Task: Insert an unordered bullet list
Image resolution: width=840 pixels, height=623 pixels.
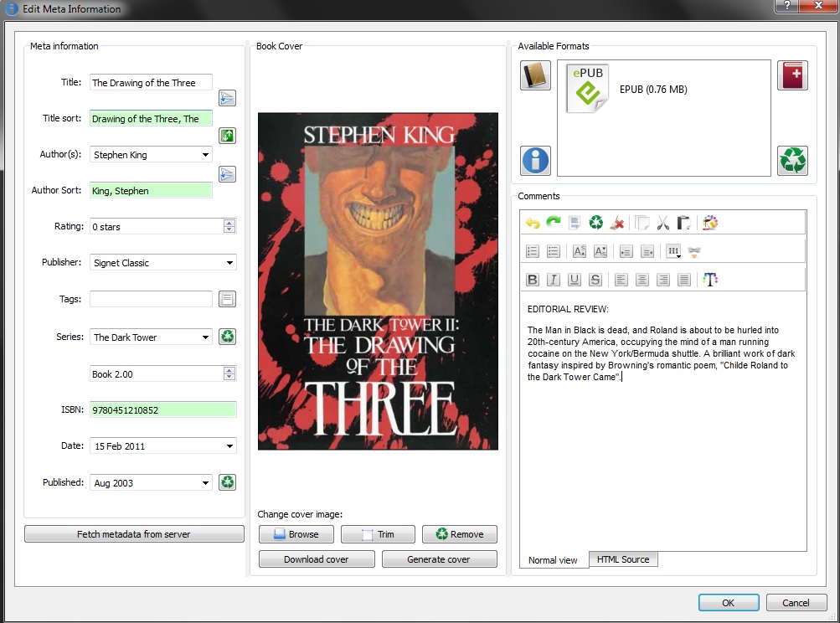Action: [554, 251]
